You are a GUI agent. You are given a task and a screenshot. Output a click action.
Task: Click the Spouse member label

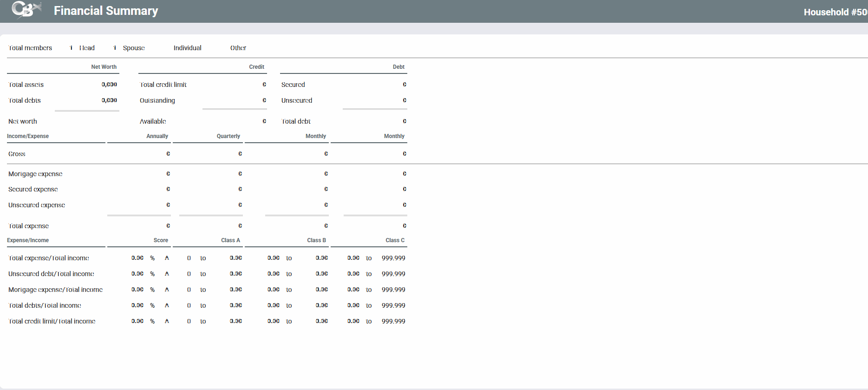point(134,48)
